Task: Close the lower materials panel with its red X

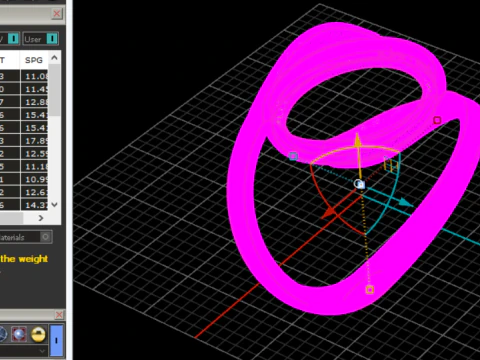Action: coord(59,315)
